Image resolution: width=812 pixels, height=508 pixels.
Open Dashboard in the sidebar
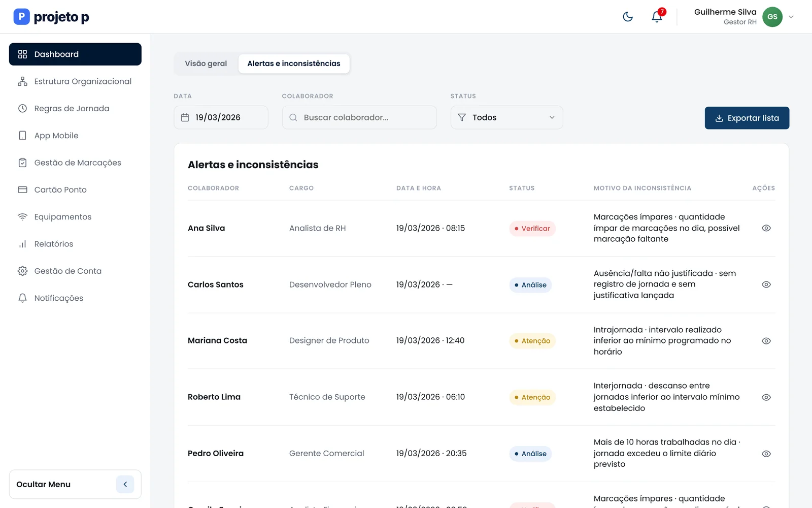point(75,54)
